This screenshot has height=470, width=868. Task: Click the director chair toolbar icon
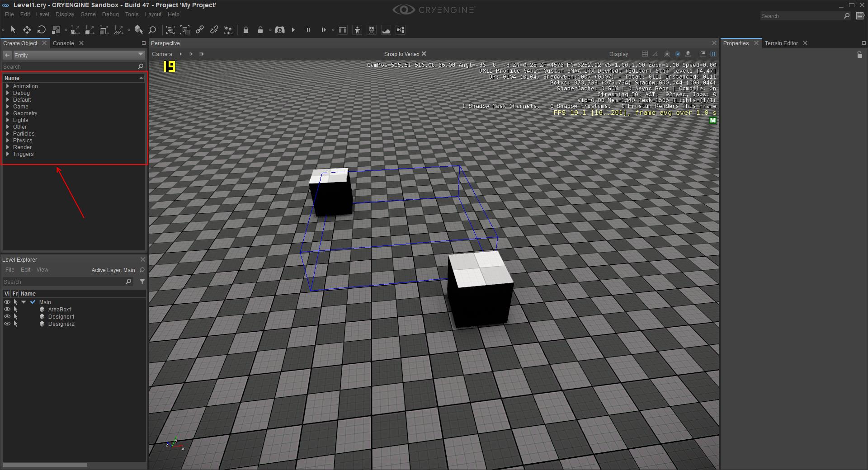click(372, 30)
